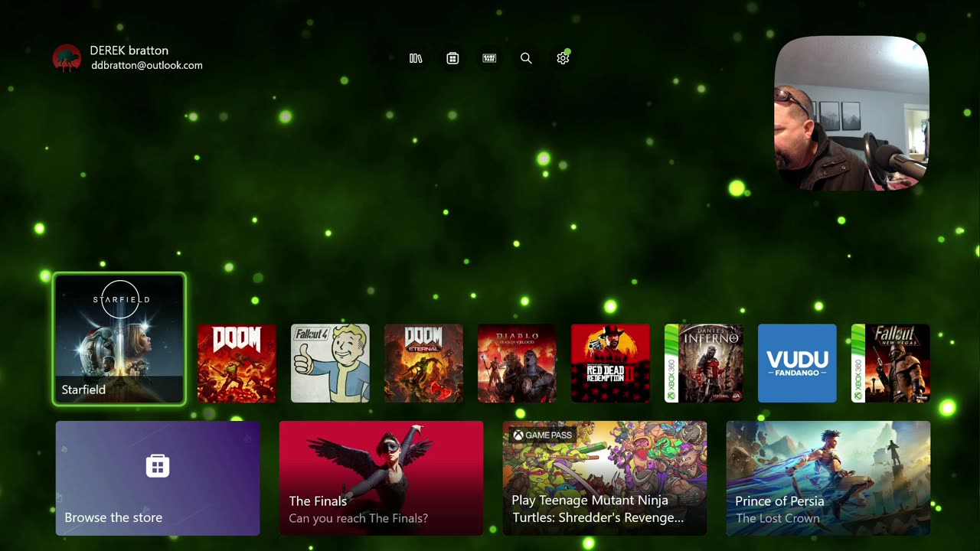
Task: Open the Teenage Mutant Ninja Turtles Game Pass card
Action: click(605, 478)
